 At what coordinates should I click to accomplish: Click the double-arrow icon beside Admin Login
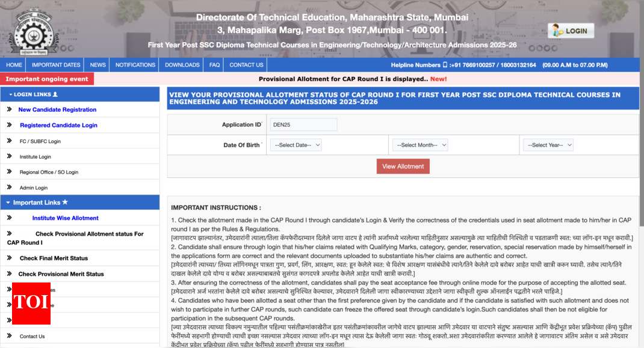click(10, 187)
